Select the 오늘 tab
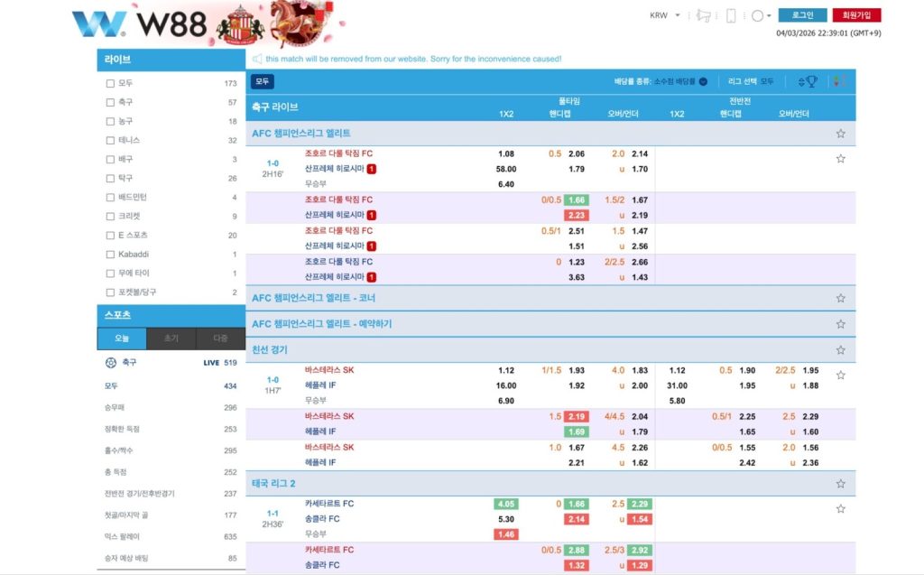This screenshot has height=575, width=924. 122,339
